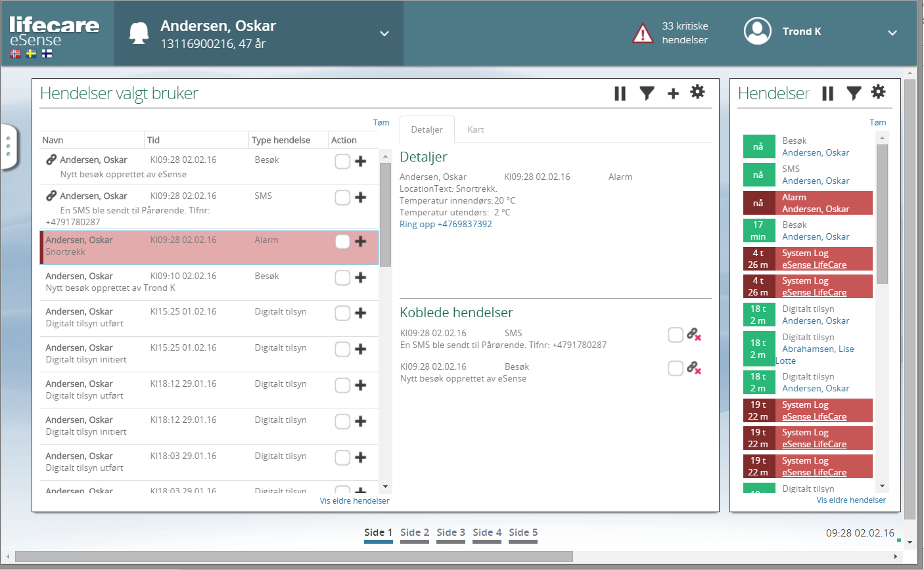924x570 pixels.
Task: Click the lifecare eSense logo
Action: pos(54,33)
